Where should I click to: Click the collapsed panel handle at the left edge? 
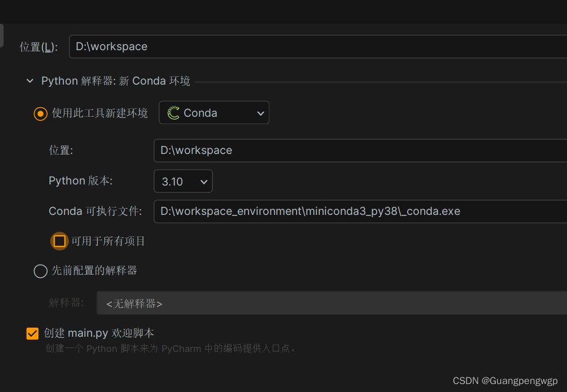click(2, 34)
